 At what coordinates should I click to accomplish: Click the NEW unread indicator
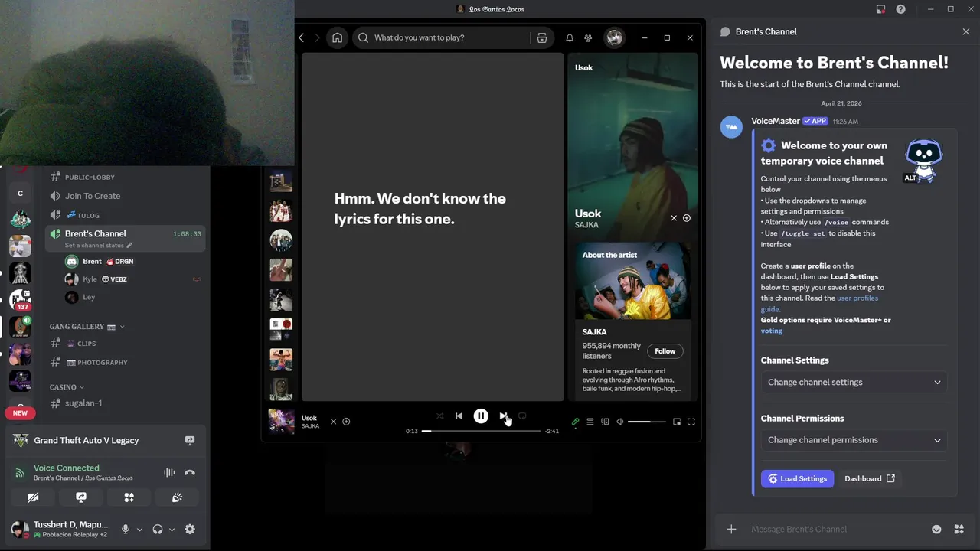click(x=20, y=412)
